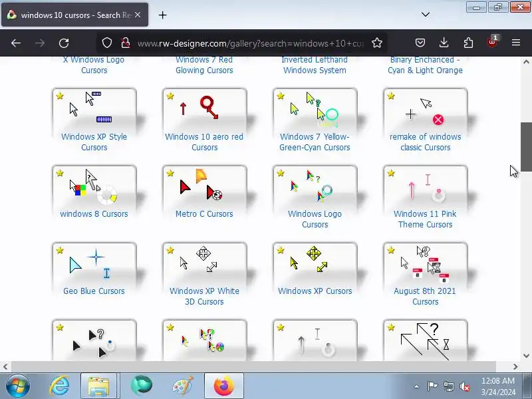Open the Geo Blue Cursors link
Image resolution: width=532 pixels, height=399 pixels.
tap(94, 291)
